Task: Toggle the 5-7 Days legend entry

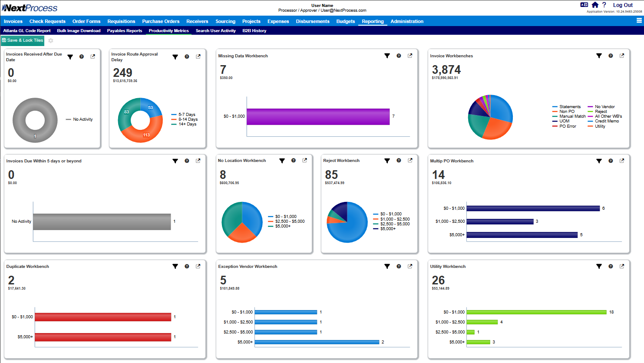Action: (187, 115)
